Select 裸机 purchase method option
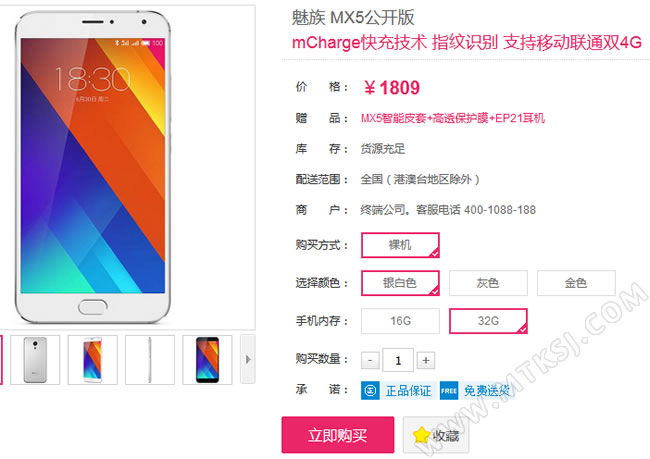This screenshot has width=650, height=459. pos(400,245)
